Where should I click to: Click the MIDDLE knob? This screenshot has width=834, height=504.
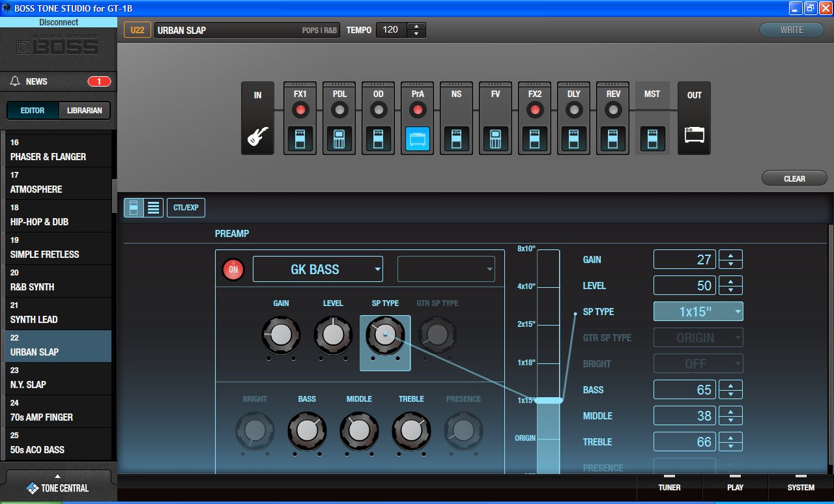coord(359,430)
